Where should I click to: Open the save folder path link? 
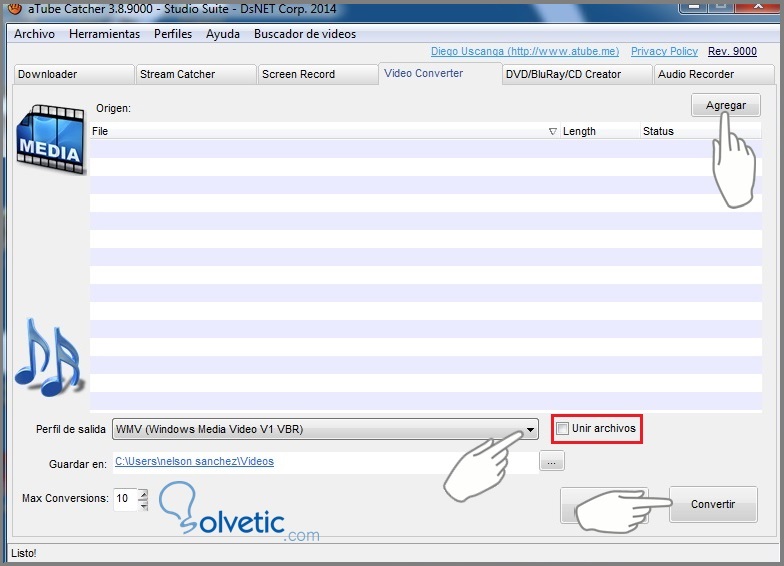[x=194, y=461]
